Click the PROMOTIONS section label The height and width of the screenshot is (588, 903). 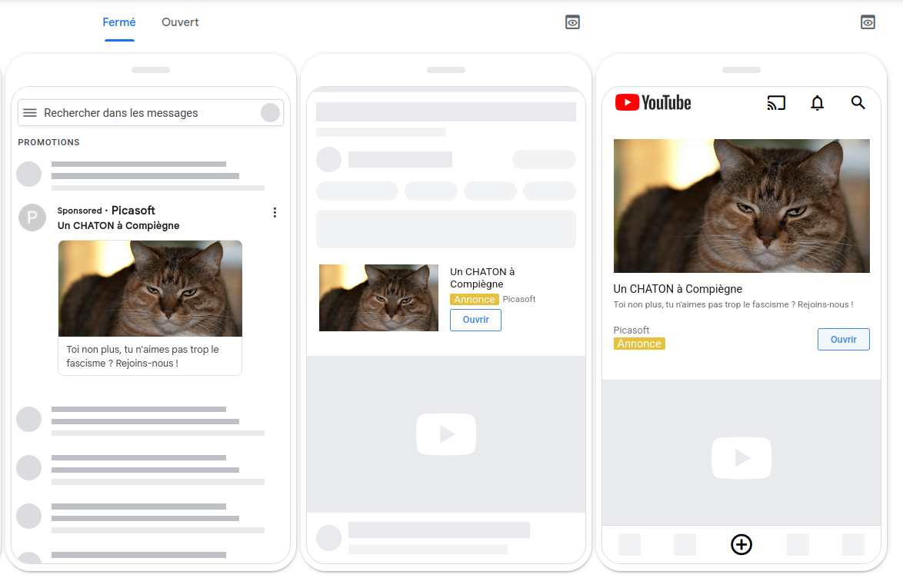coord(49,142)
